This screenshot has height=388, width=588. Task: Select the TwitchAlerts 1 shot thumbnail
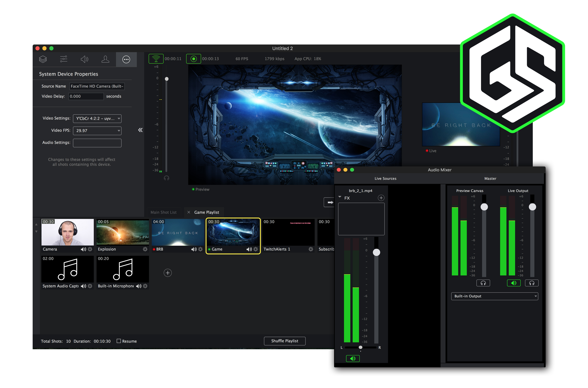tap(288, 232)
